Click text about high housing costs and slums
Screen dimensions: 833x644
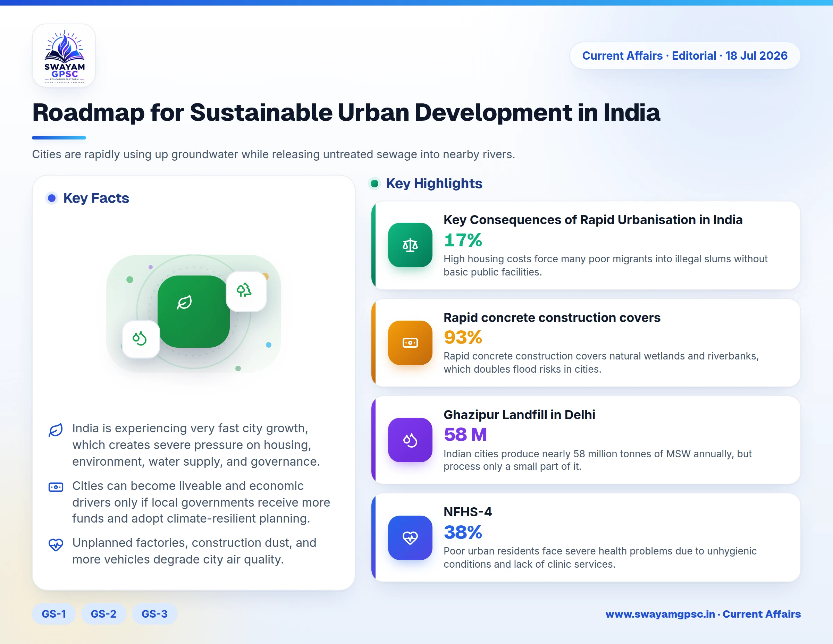point(605,265)
